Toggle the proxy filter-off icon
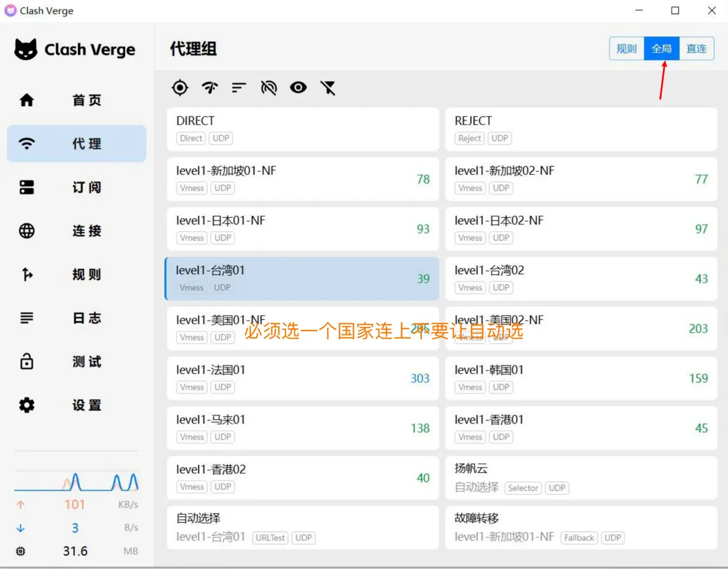The height and width of the screenshot is (569, 728). point(328,88)
